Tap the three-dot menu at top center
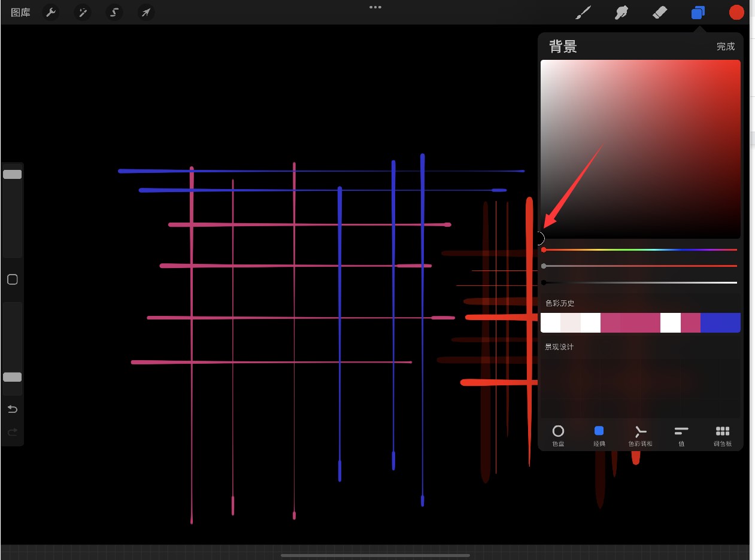This screenshot has width=755, height=560. 375,7
